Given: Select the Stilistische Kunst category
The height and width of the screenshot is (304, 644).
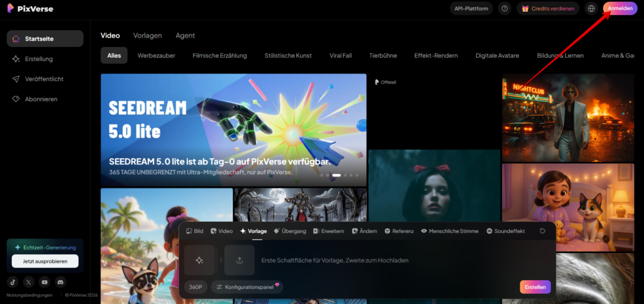Looking at the screenshot, I should (x=288, y=55).
